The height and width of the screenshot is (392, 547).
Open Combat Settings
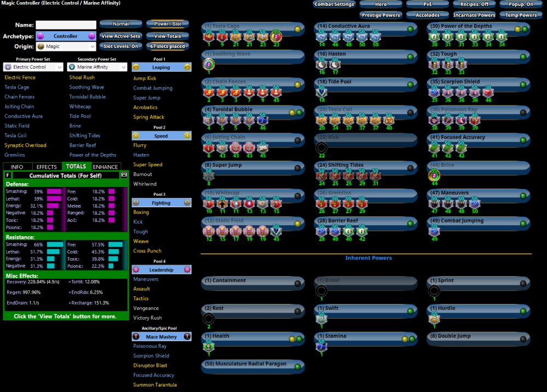(x=334, y=4)
